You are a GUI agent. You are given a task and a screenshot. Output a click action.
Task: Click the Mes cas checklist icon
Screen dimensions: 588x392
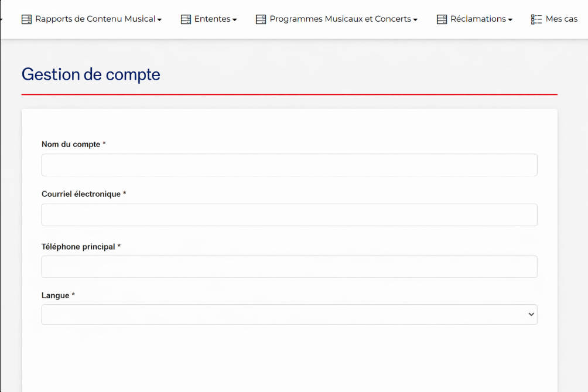tap(536, 19)
